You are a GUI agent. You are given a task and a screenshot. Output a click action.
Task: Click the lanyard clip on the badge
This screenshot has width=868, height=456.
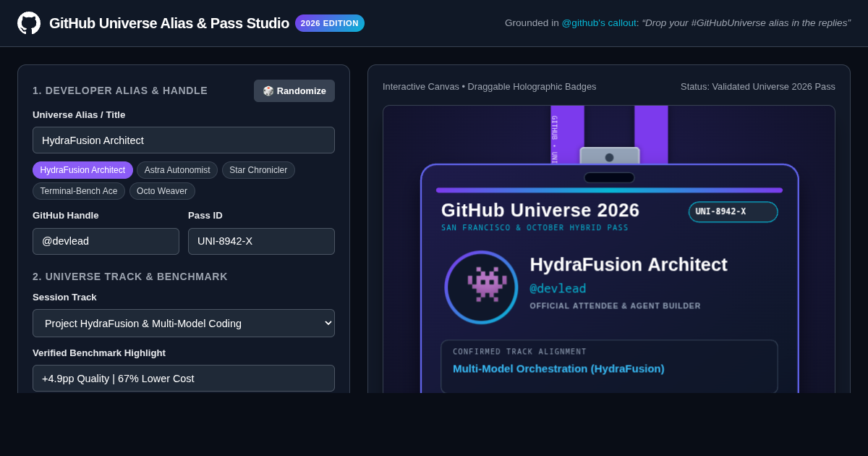point(610,156)
